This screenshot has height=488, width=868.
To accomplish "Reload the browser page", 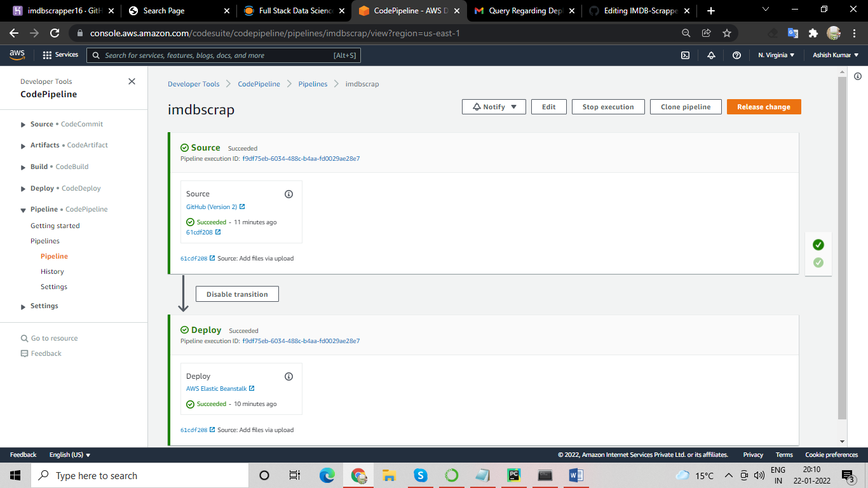I will click(55, 33).
